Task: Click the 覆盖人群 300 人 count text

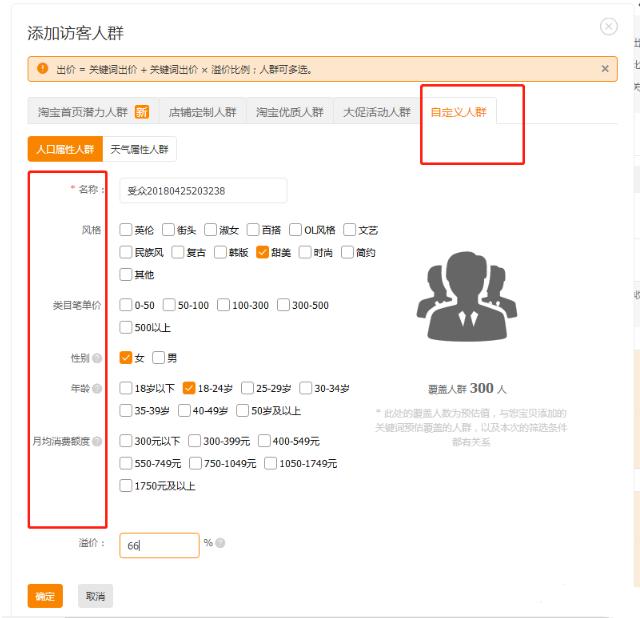Action: pos(467,388)
